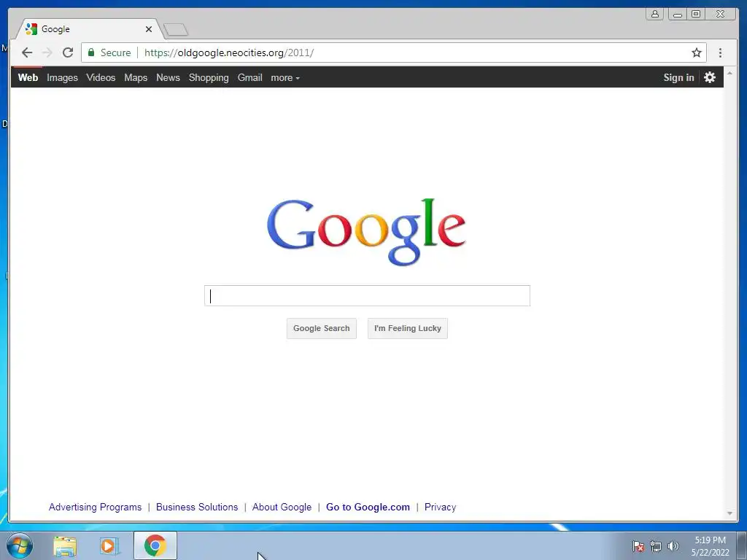Open Shopping from the top bar
This screenshot has height=560, width=747.
(209, 77)
